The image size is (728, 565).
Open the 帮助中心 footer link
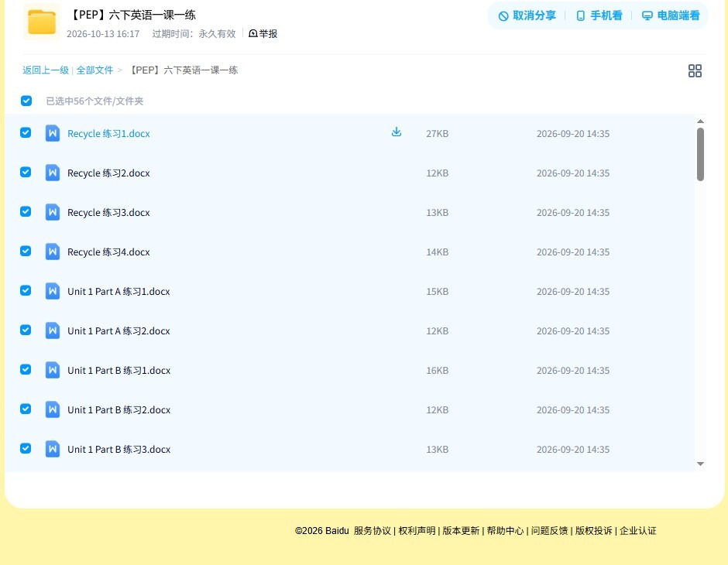[x=505, y=531]
